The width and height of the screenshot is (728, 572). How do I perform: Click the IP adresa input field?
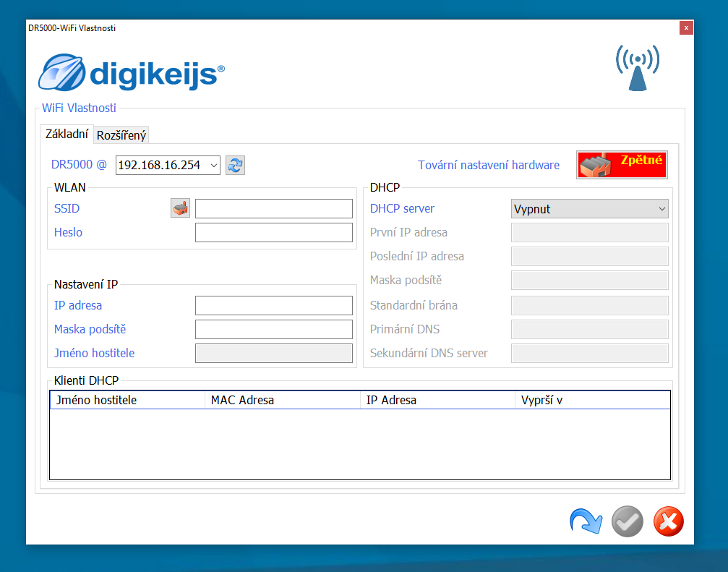coord(273,306)
